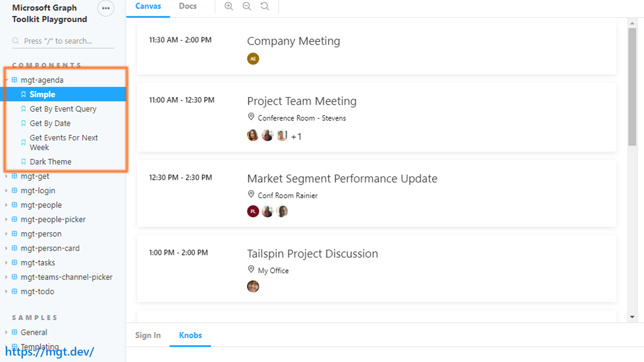Viewport: 644px width, 362px height.
Task: Expand the mgt-login tree node
Action: (x=37, y=190)
